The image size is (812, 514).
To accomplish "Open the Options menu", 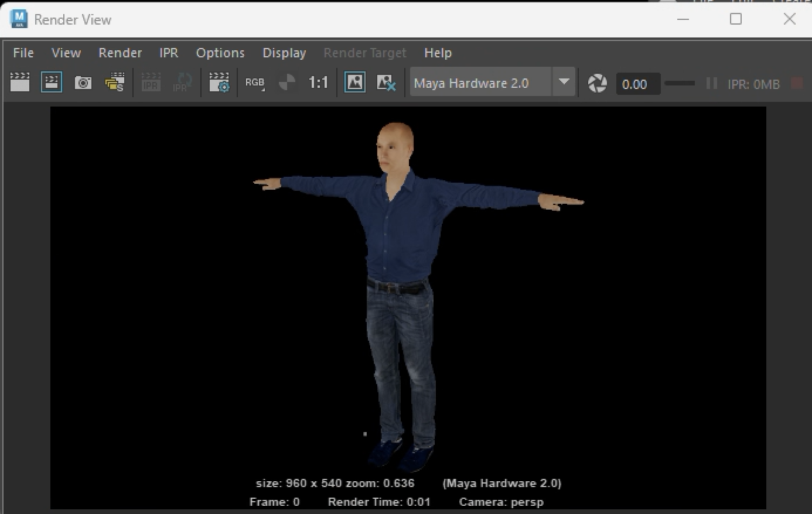I will (x=220, y=53).
